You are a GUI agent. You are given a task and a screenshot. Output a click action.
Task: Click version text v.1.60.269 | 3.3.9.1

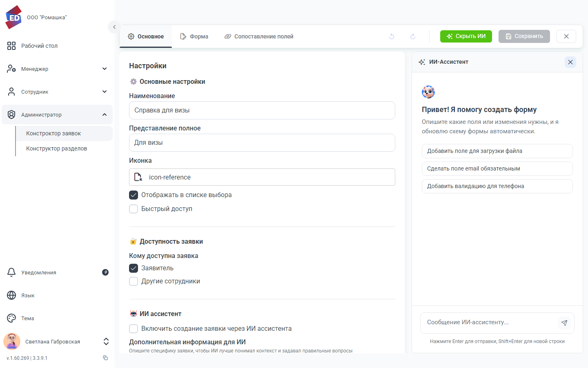tap(27, 358)
